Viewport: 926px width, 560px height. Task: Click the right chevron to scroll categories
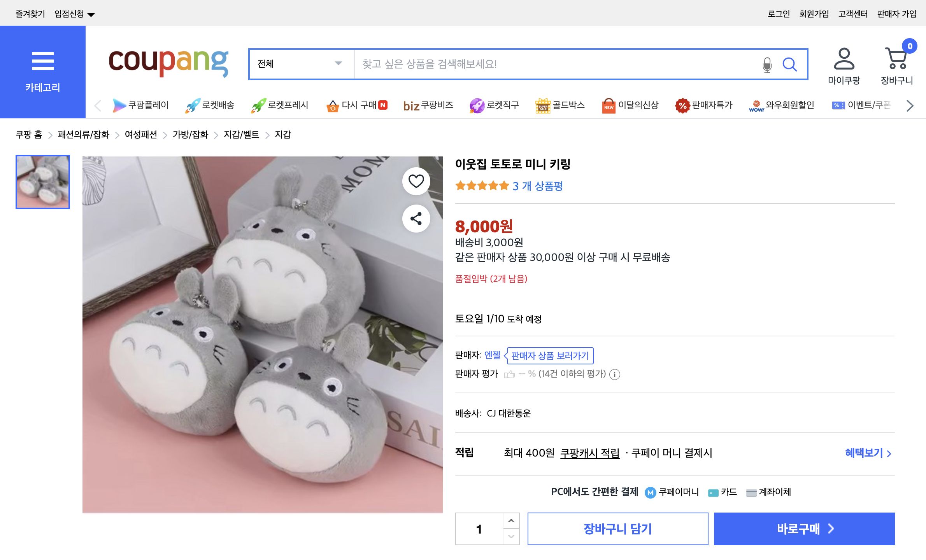[910, 105]
